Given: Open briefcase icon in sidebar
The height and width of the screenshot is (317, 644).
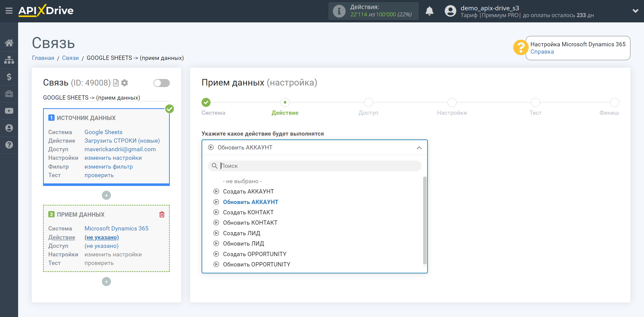Looking at the screenshot, I should 9,94.
